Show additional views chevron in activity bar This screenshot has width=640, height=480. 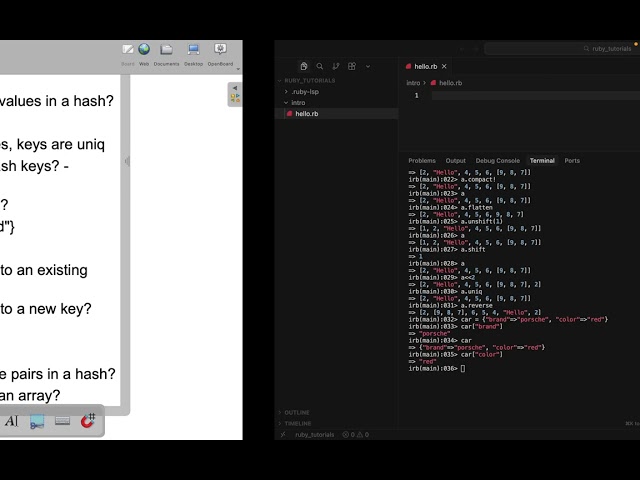[x=368, y=66]
